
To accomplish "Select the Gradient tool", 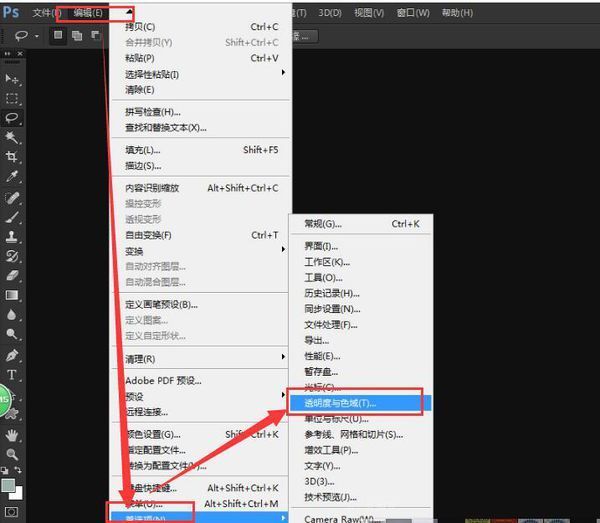I will (12, 295).
